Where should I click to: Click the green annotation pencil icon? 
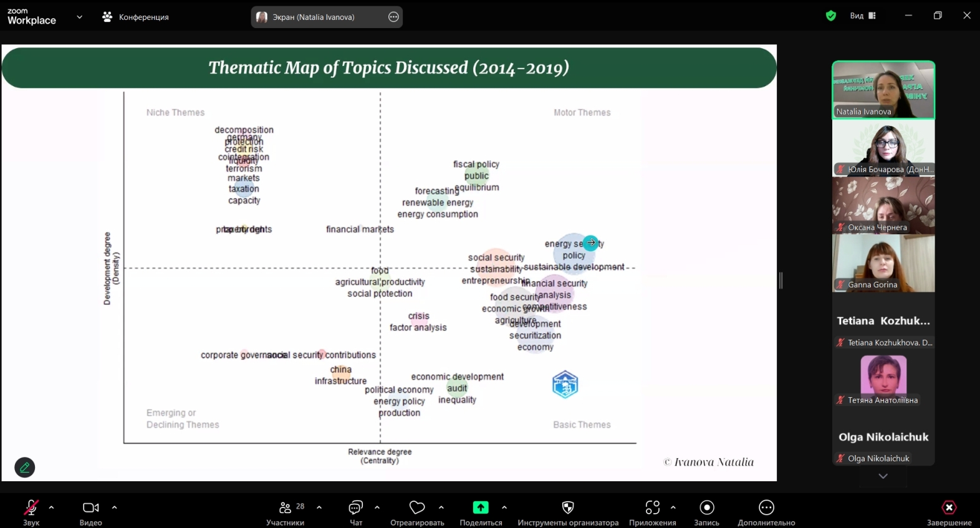[x=25, y=468]
